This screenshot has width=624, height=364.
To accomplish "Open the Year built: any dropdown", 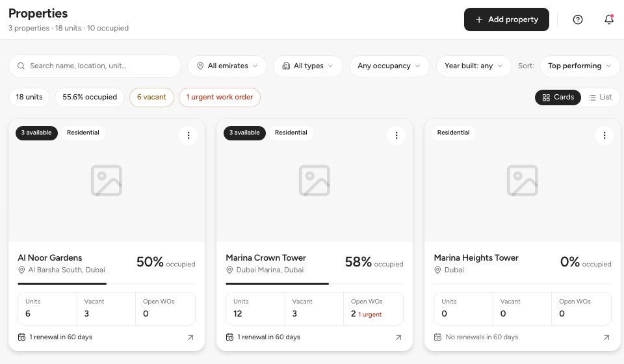I will pyautogui.click(x=474, y=66).
